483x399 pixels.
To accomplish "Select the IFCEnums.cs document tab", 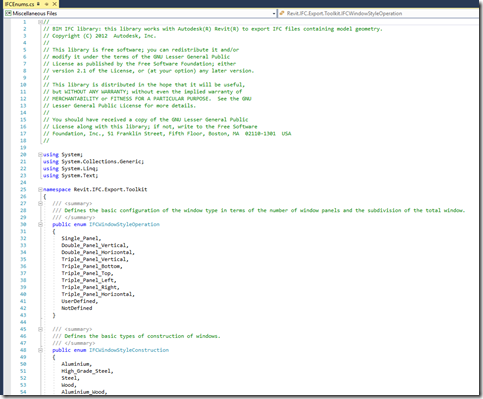I will [x=19, y=4].
